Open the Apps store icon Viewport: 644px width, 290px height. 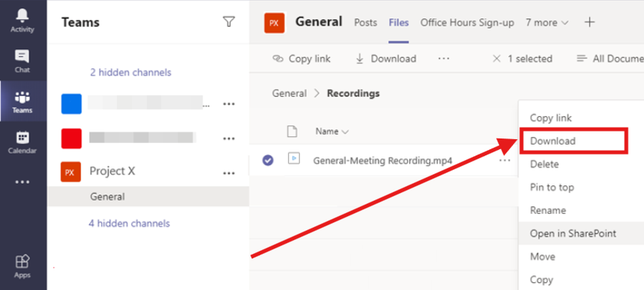(x=22, y=266)
